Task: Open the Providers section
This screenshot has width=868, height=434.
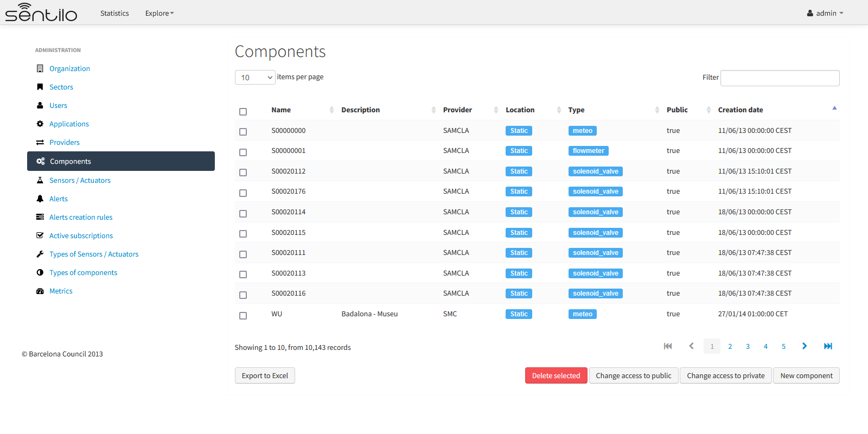Action: pos(65,142)
